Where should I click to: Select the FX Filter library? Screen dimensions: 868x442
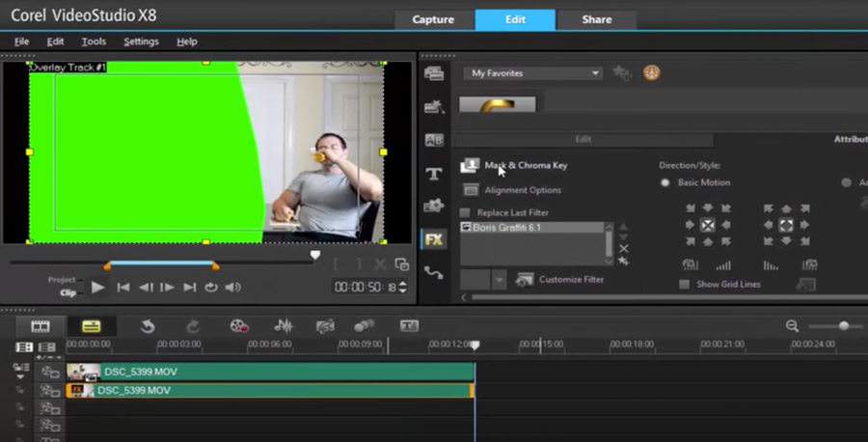coord(433,239)
